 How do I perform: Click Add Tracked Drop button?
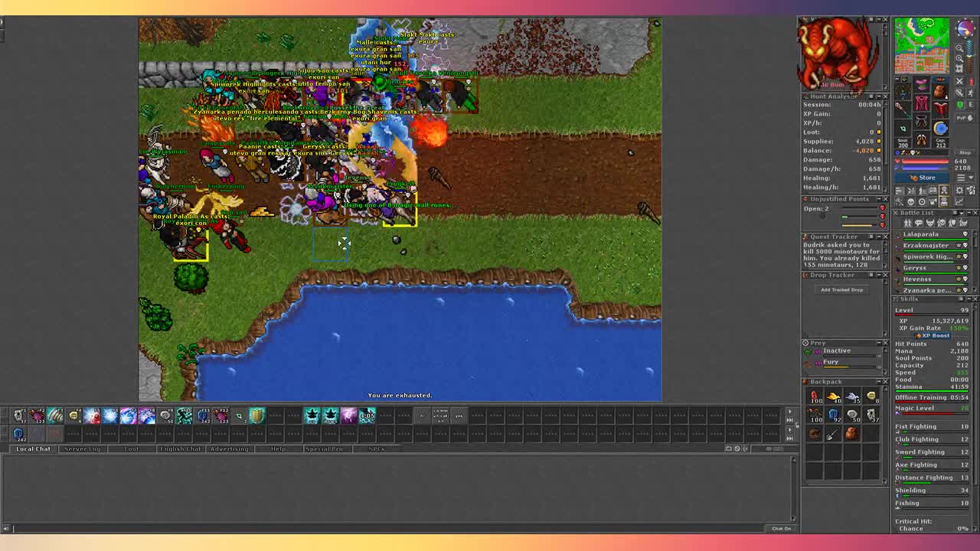coord(842,289)
